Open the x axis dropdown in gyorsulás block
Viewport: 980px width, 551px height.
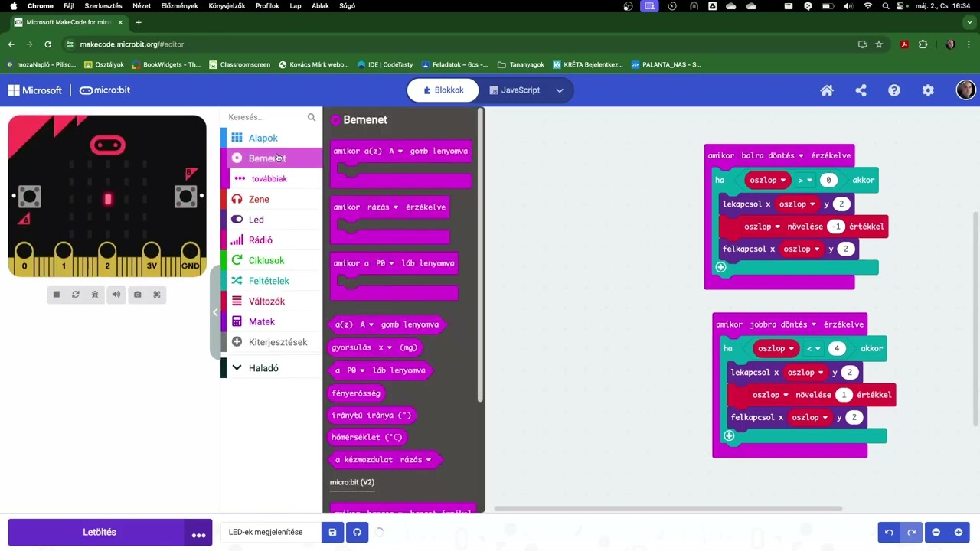385,347
